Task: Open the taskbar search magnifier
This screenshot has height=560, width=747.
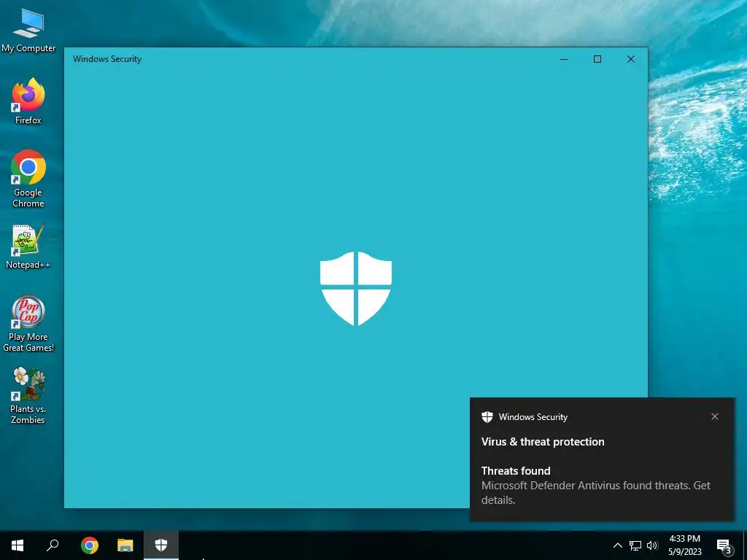Action: point(53,545)
